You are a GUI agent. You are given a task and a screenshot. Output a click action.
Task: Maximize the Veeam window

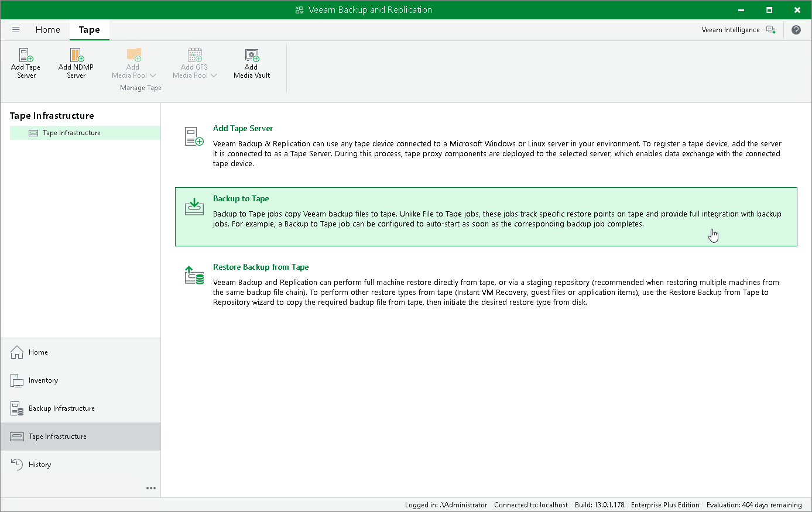point(769,10)
